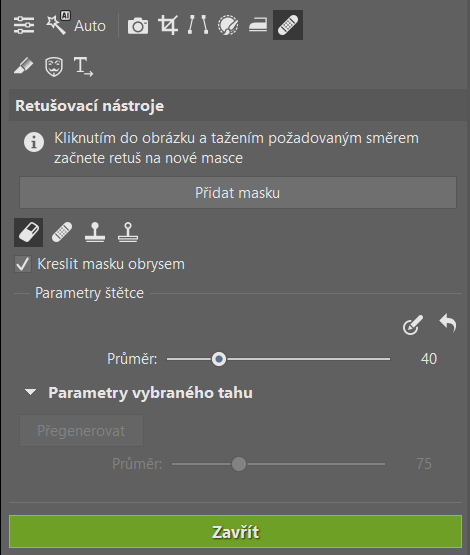This screenshot has width=470, height=555.
Task: Open the adjustment sliders panel icon
Action: [x=24, y=25]
